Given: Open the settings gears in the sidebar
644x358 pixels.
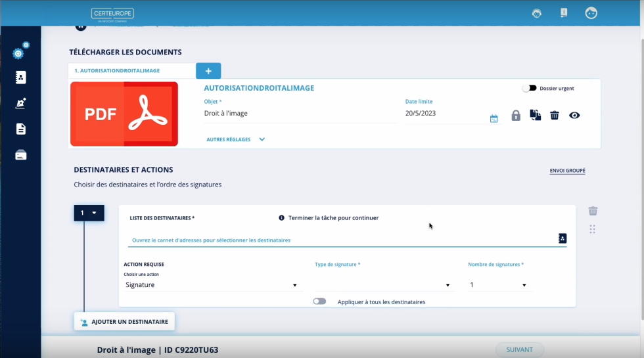Looking at the screenshot, I should (x=20, y=52).
